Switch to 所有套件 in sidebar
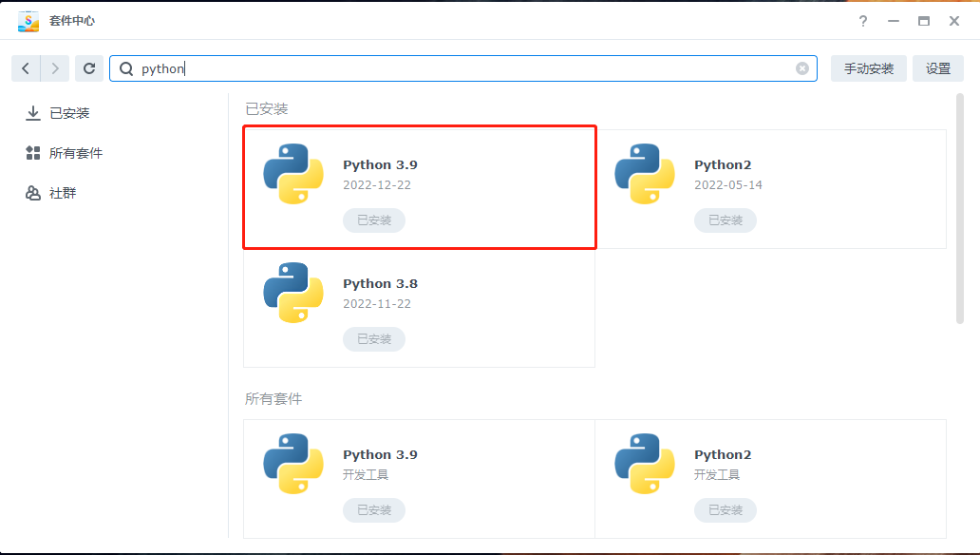 point(75,153)
